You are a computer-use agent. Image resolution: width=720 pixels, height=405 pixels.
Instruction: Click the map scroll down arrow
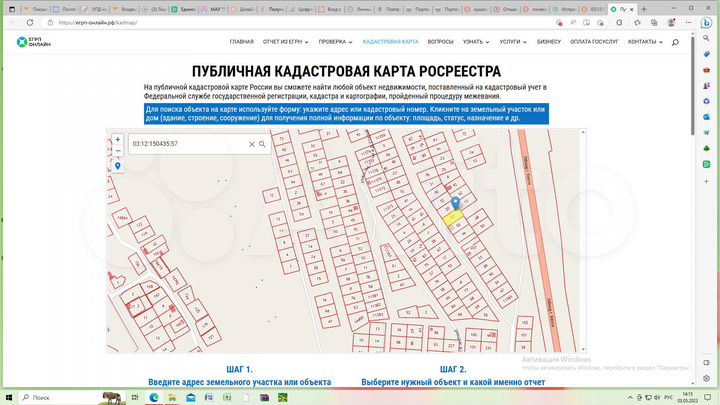(x=583, y=349)
